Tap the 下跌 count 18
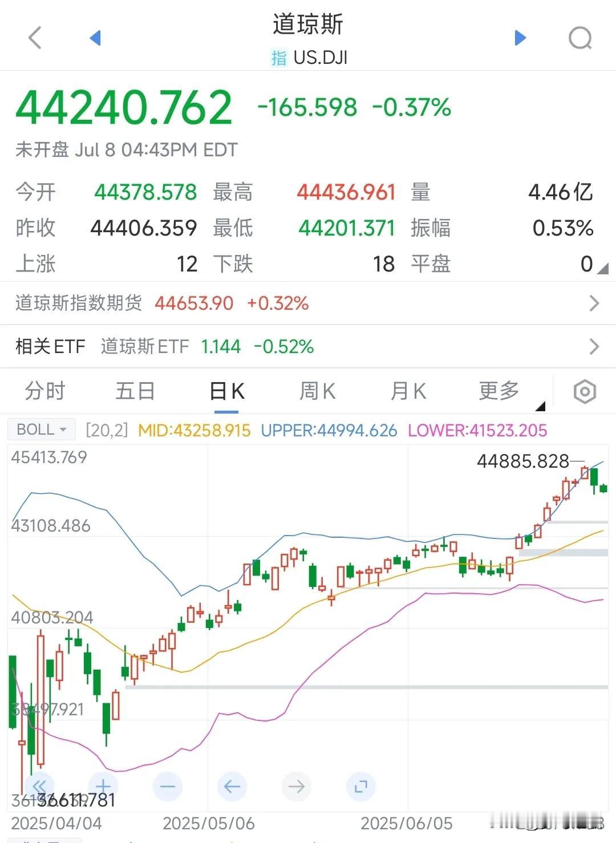Viewport: 616px width, 843px height. (384, 264)
